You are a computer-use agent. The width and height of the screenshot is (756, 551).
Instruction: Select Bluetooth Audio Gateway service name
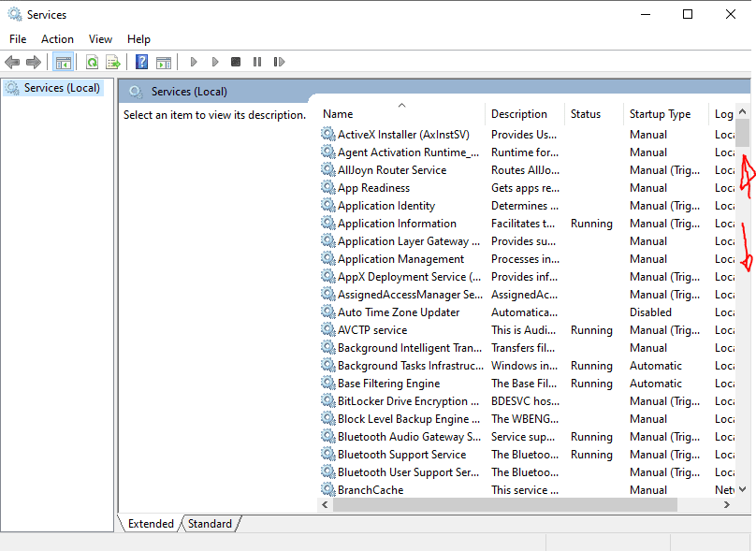tap(409, 437)
